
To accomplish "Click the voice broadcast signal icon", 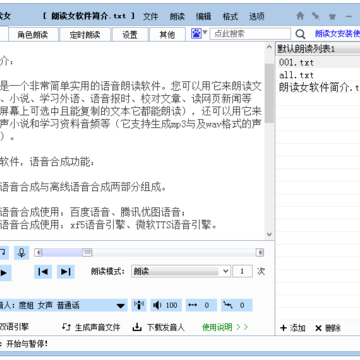I will [139, 305].
